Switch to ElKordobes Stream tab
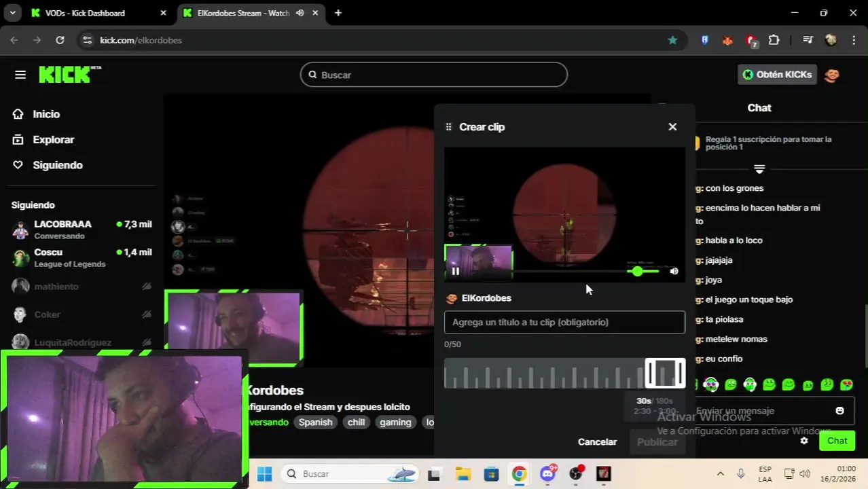 click(x=249, y=13)
